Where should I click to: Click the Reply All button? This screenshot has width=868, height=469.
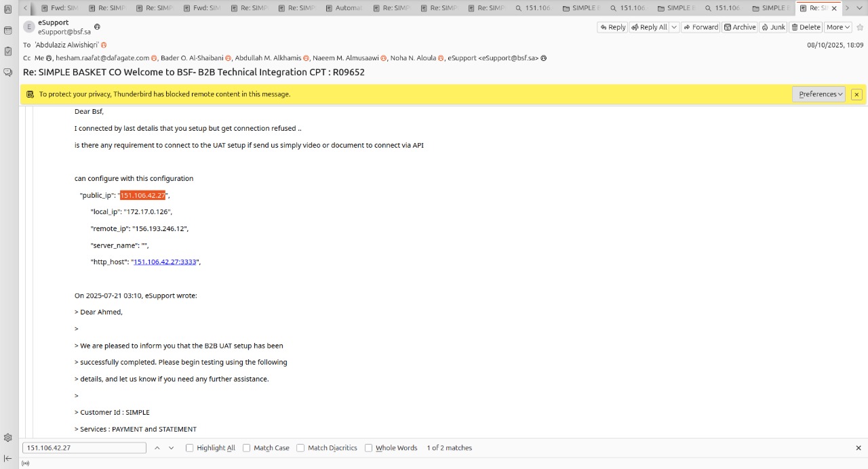tap(649, 27)
